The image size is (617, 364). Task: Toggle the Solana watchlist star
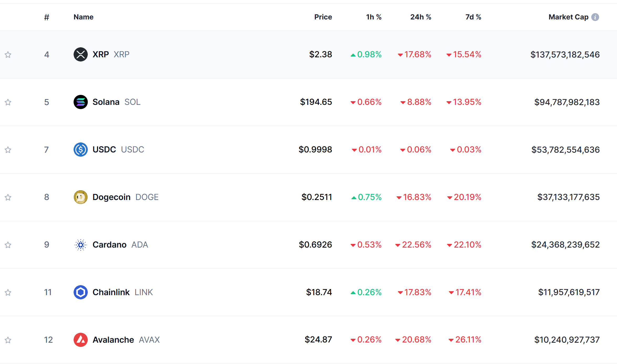8,102
